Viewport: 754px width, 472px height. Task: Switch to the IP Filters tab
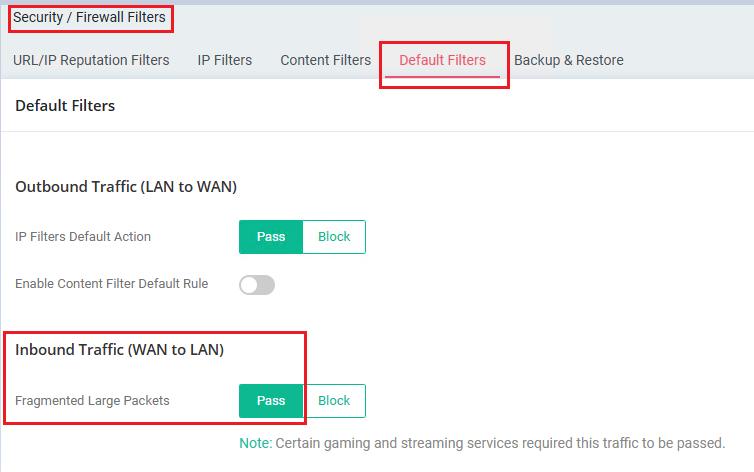pos(224,60)
